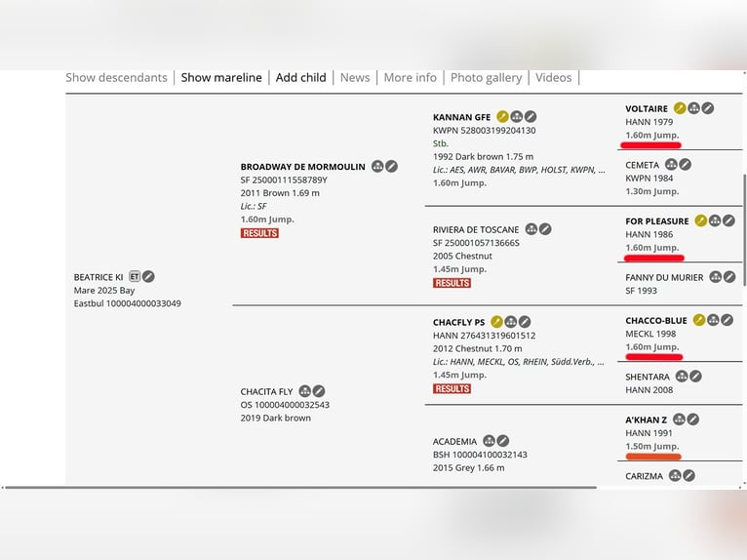Open the Show mareline tab
Image resolution: width=747 pixels, height=560 pixels.
221,77
